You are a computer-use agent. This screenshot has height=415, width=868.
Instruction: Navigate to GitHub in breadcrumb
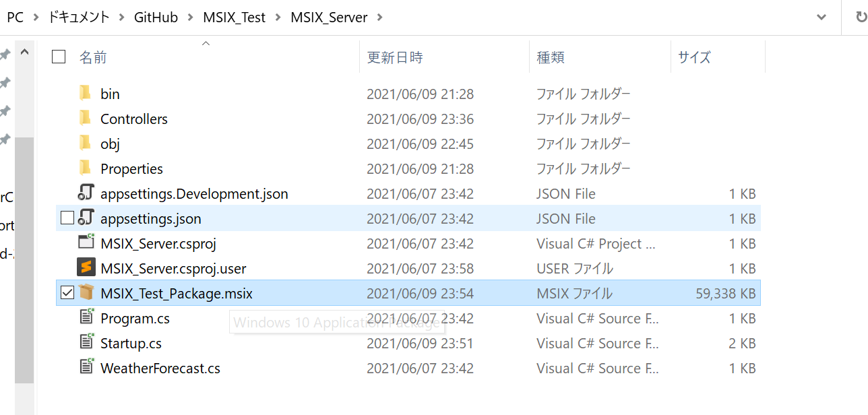point(156,18)
